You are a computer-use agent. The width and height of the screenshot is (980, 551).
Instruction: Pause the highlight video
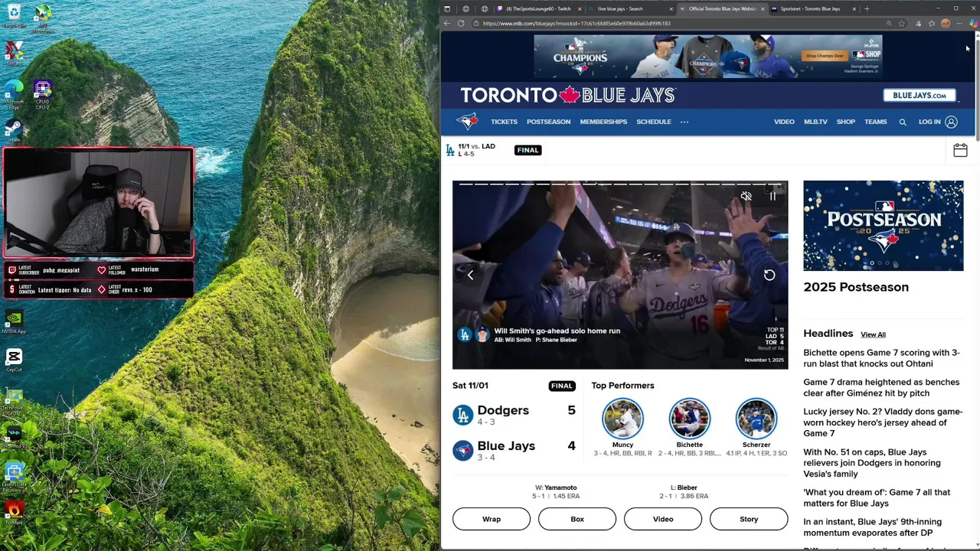[x=773, y=197]
